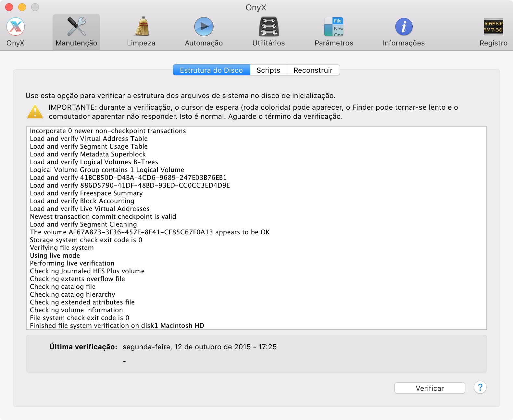Select line 'Using live mode'
513x420 pixels.
55,255
